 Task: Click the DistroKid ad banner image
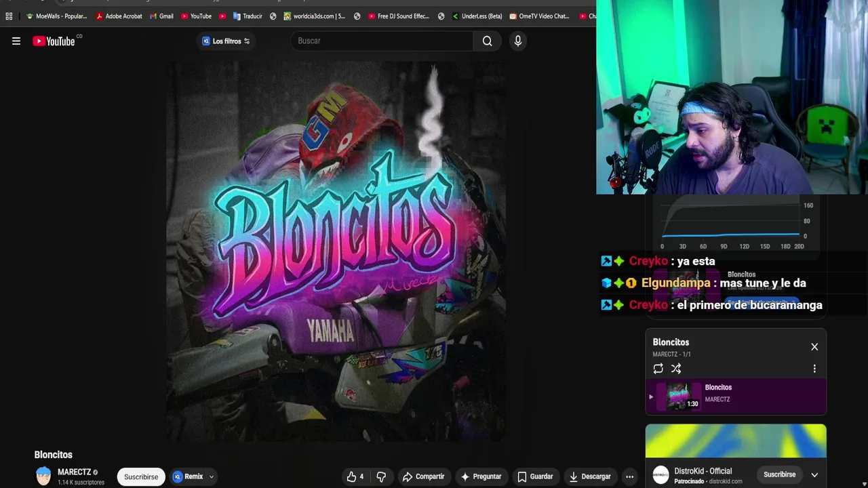tap(736, 441)
